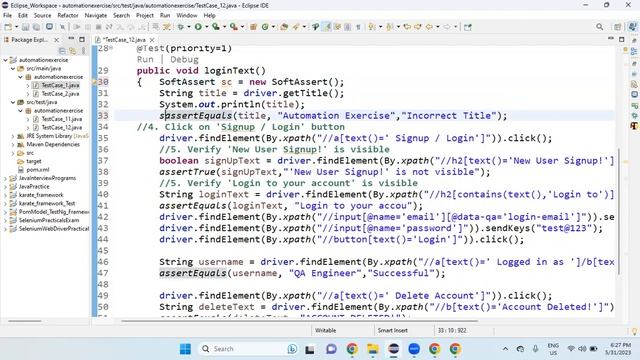Collapse the src/test/java folder
The image size is (640, 360).
pyautogui.click(x=13, y=102)
